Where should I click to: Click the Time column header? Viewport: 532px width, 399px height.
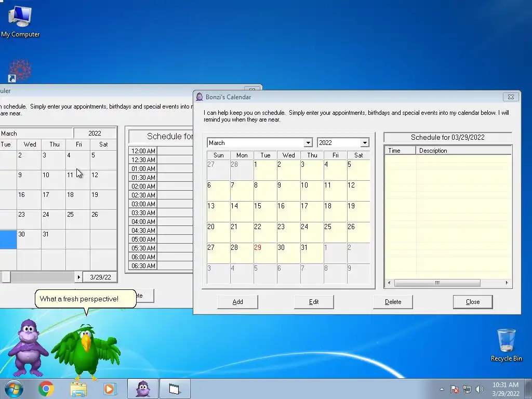[x=401, y=150]
